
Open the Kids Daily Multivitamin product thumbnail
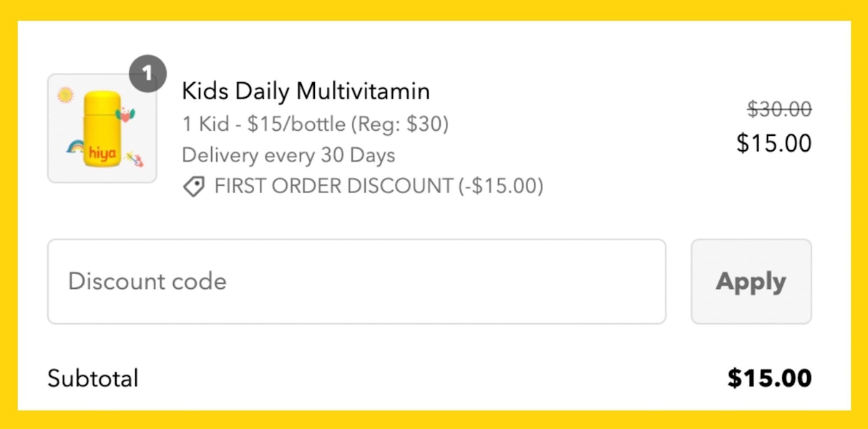[x=102, y=128]
